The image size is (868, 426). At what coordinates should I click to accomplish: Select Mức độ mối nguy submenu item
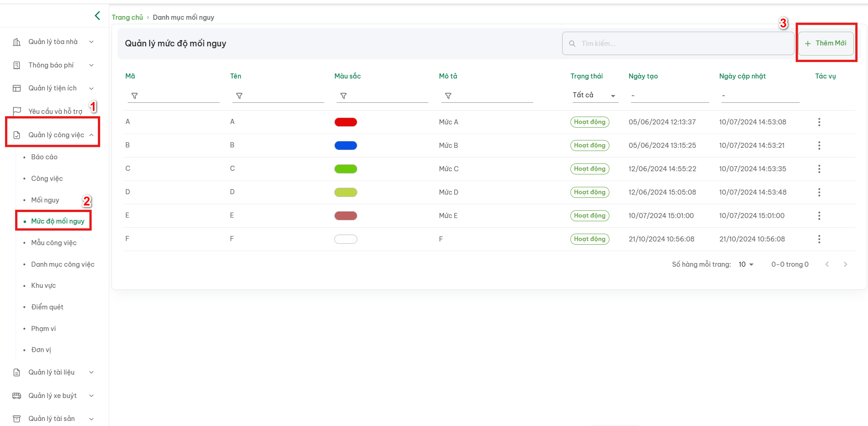(x=58, y=221)
